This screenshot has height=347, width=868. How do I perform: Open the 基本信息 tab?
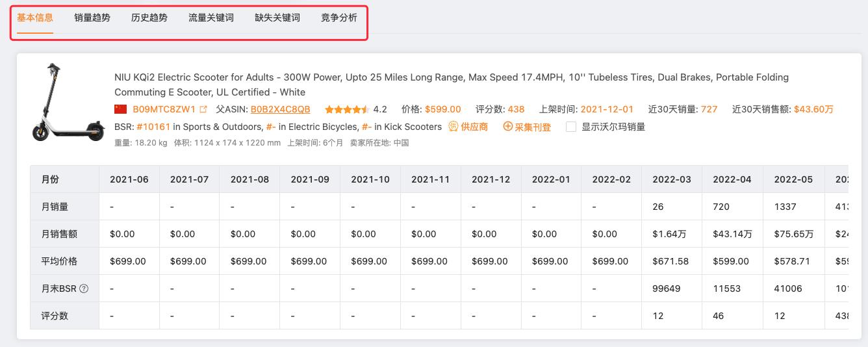click(35, 18)
